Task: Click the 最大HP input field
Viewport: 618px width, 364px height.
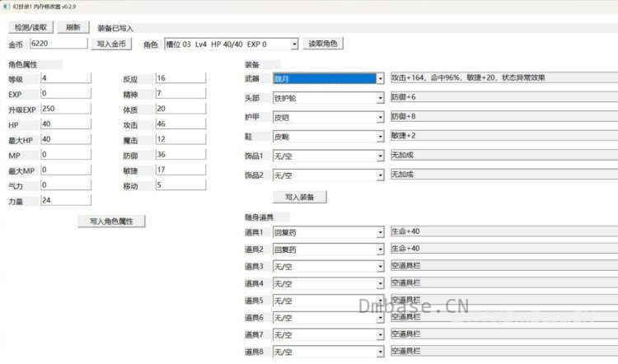Action: coord(66,139)
